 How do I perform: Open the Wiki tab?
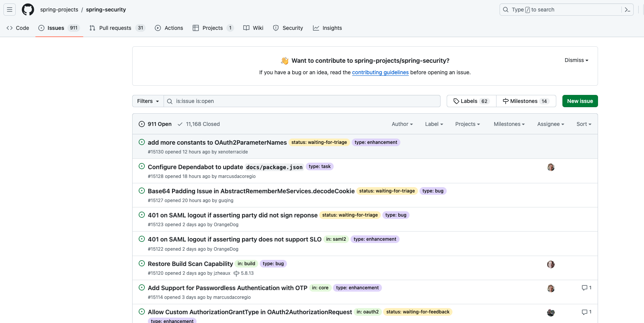point(253,28)
